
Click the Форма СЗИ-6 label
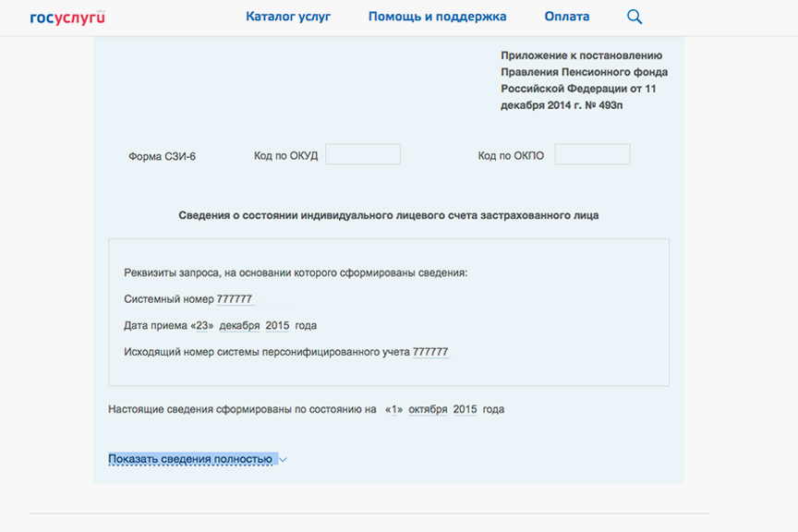[162, 156]
